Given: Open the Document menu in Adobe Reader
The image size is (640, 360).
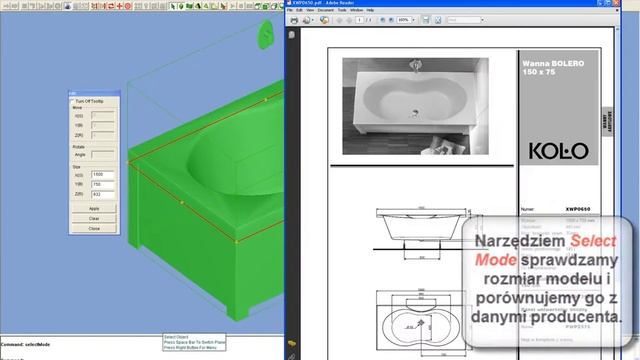Looking at the screenshot, I should coord(326,10).
